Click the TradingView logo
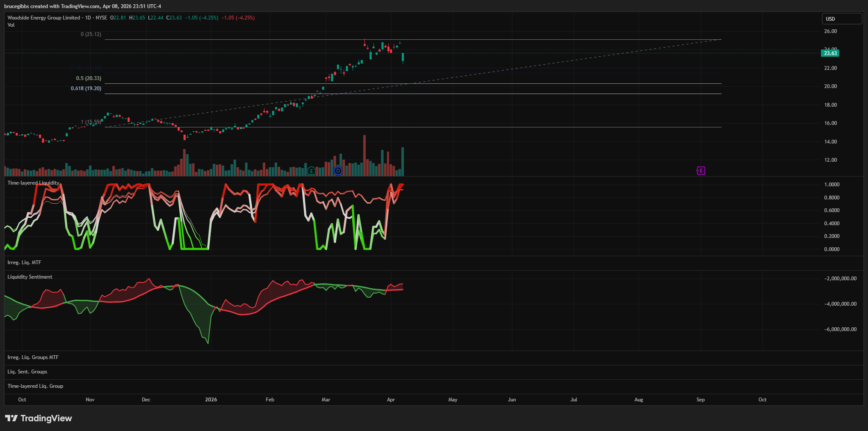 coord(39,418)
